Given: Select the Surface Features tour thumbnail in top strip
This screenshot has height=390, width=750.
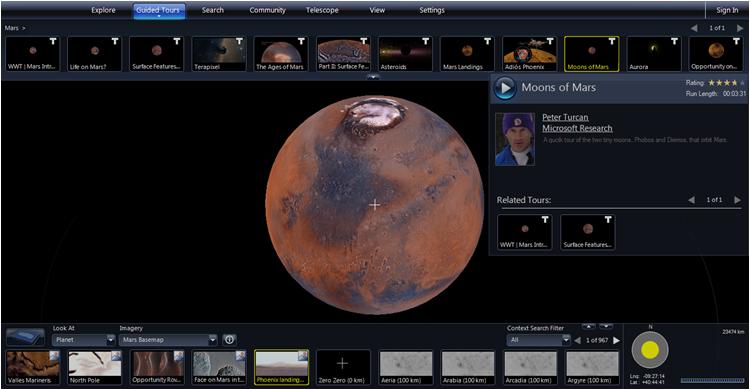Looking at the screenshot, I should [157, 54].
